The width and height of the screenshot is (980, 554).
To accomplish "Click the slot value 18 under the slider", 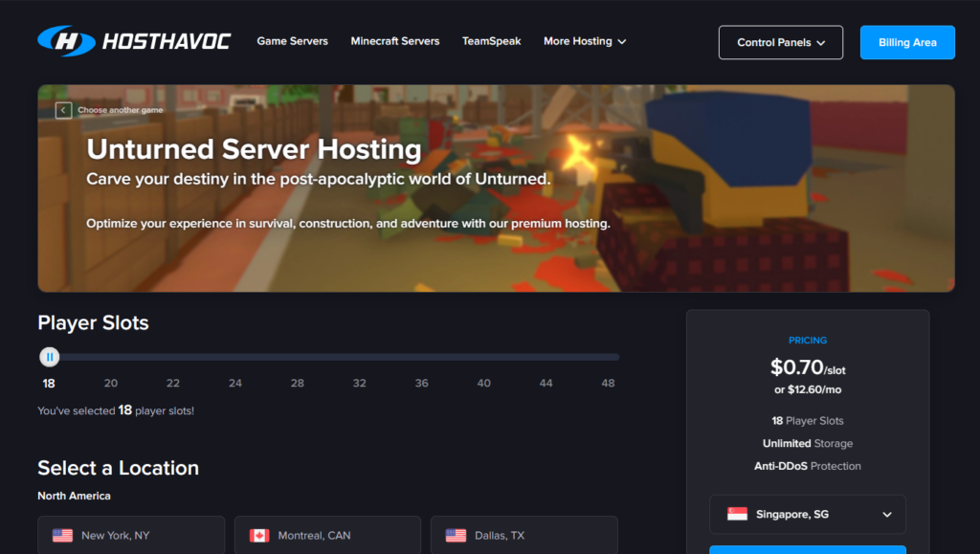I will tap(49, 384).
